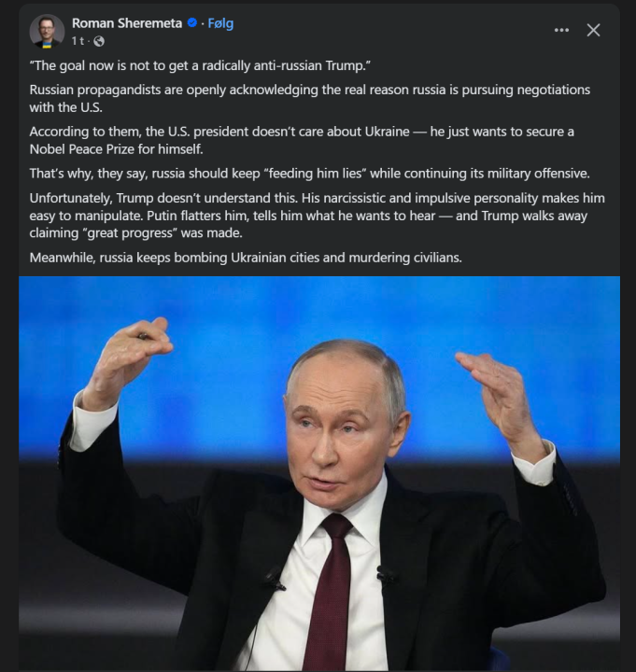636x672 pixels.
Task: Follow the author via the Følg link
Action: [x=221, y=24]
